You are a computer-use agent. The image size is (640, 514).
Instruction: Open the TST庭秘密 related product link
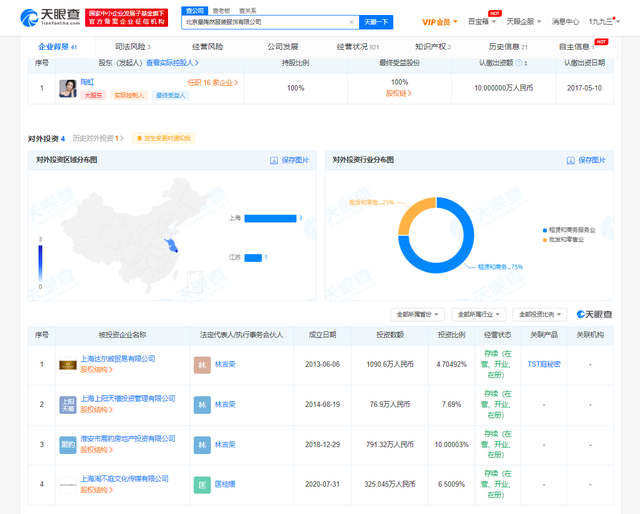click(544, 364)
